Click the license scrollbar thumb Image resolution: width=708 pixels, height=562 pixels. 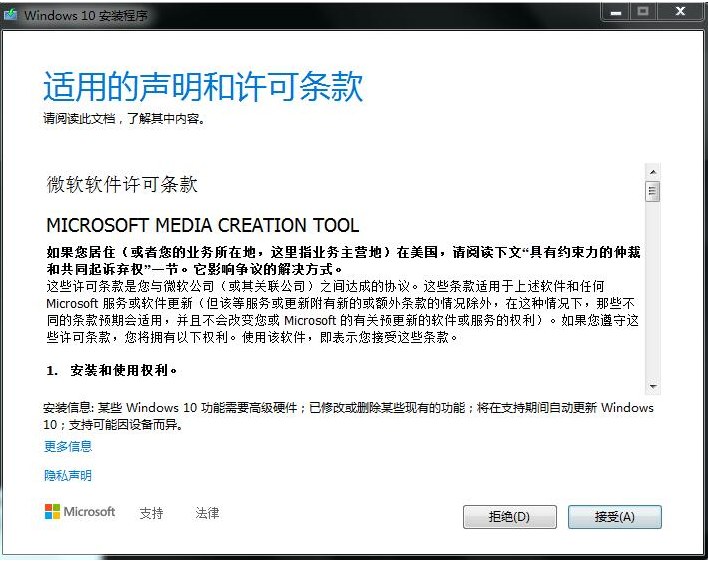(x=652, y=191)
